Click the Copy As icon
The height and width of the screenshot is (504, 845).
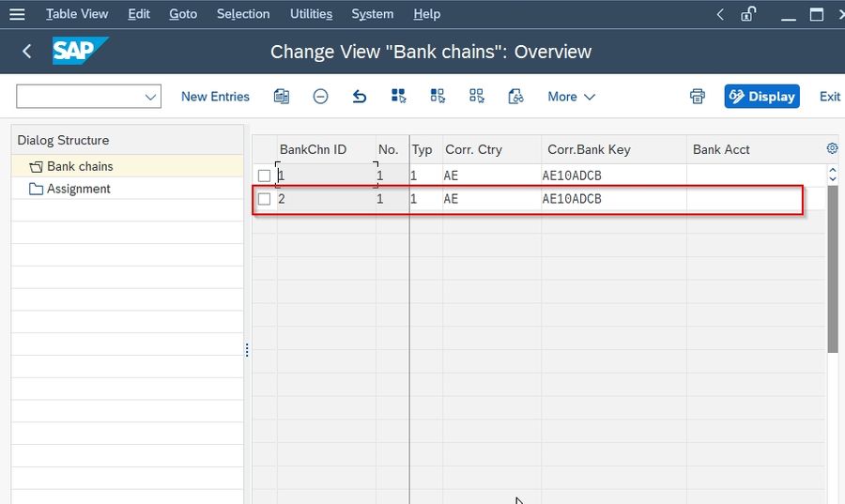pyautogui.click(x=282, y=97)
